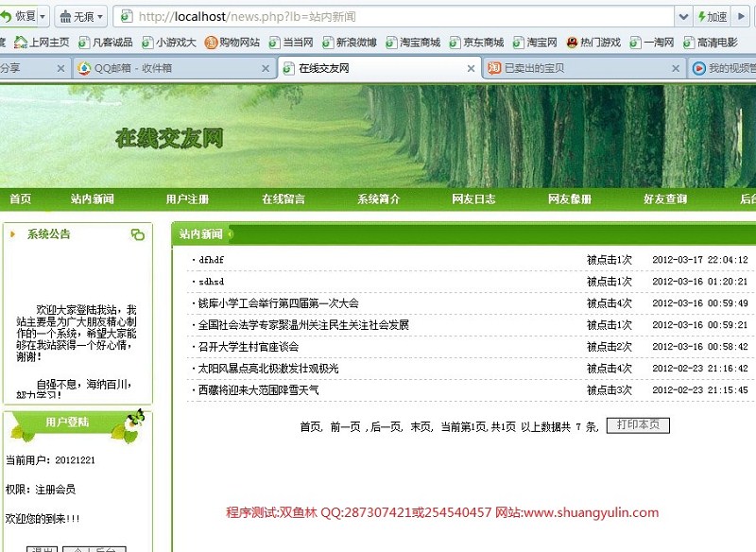Open the 高清电影 bookmark

click(711, 43)
